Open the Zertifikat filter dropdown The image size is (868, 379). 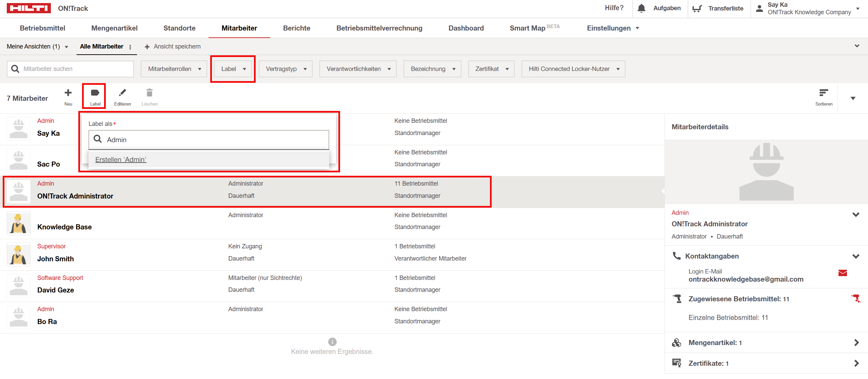(x=491, y=69)
